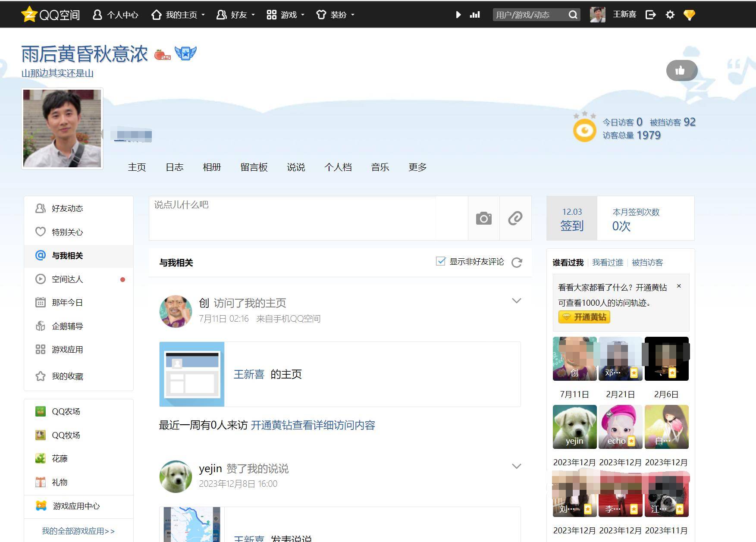Click the search magnifier icon
This screenshot has height=542, width=756.
(573, 15)
